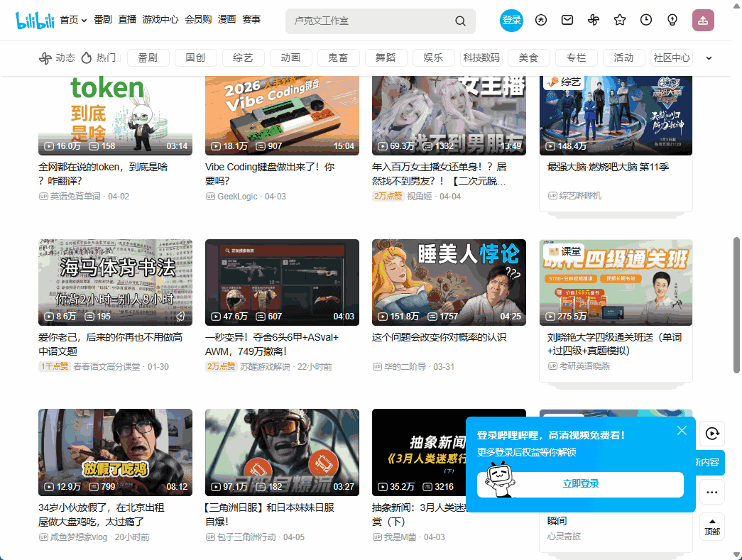Click the search magnifier icon
Image resolution: width=742 pixels, height=560 pixels.
pos(460,21)
